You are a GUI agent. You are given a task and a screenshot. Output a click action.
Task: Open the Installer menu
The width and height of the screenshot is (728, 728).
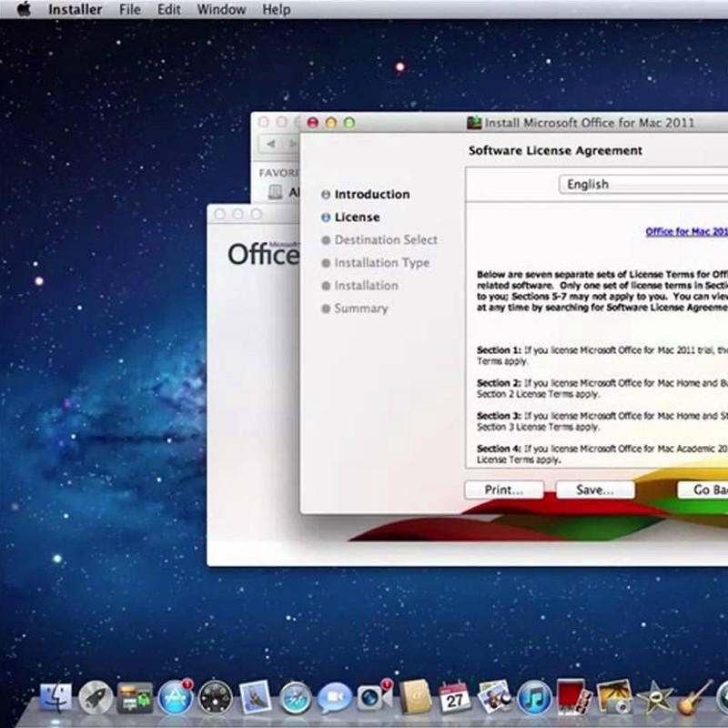(x=75, y=10)
